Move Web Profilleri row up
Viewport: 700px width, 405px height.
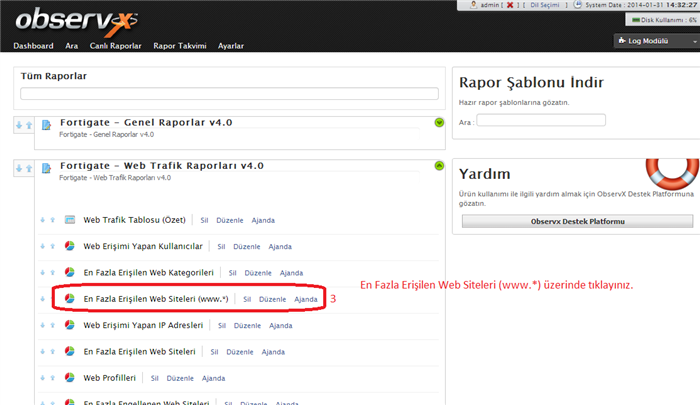(53, 378)
